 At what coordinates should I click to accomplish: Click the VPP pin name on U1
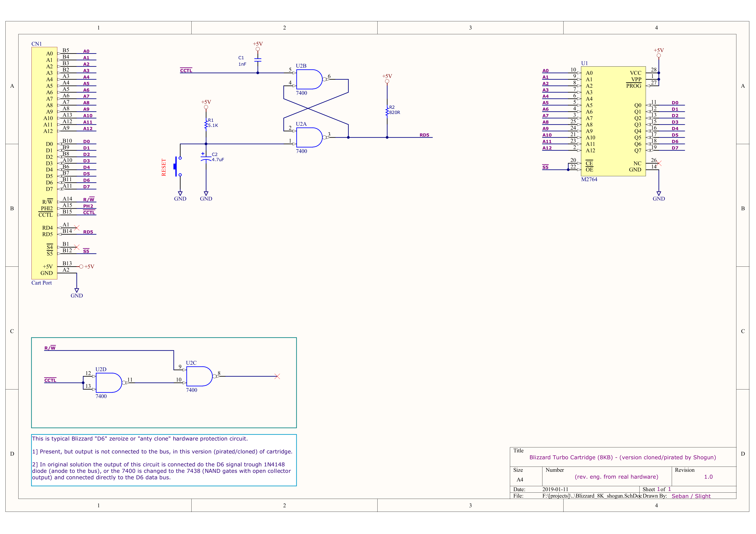point(636,79)
